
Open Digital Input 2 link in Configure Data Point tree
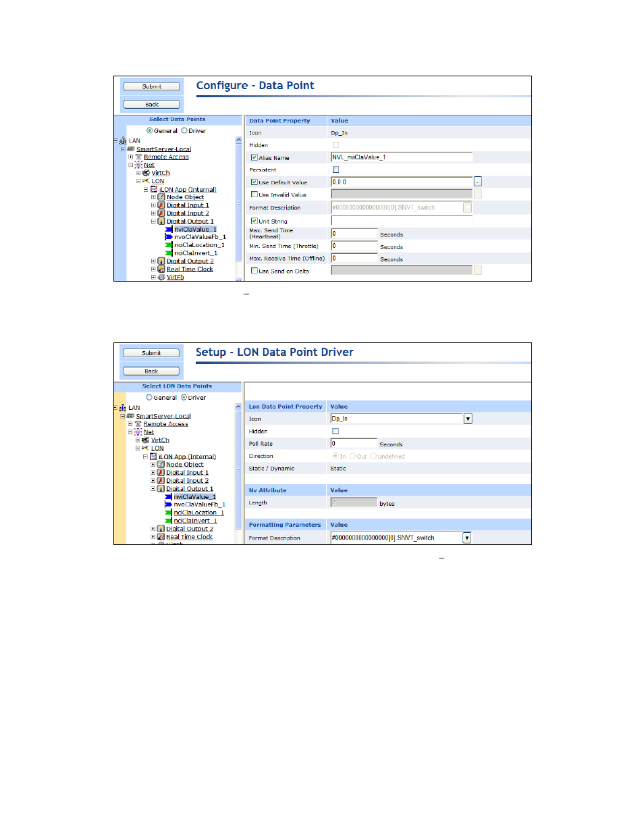[188, 213]
